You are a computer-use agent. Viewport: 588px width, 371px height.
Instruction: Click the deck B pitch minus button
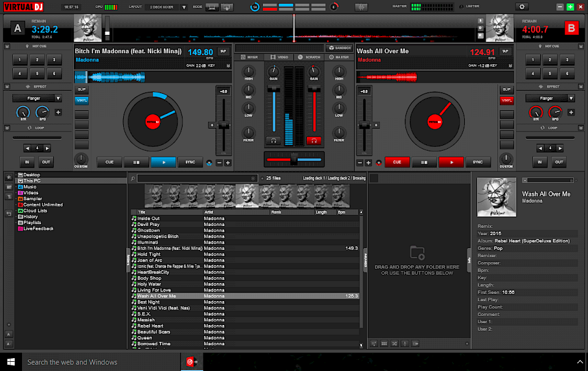(360, 163)
